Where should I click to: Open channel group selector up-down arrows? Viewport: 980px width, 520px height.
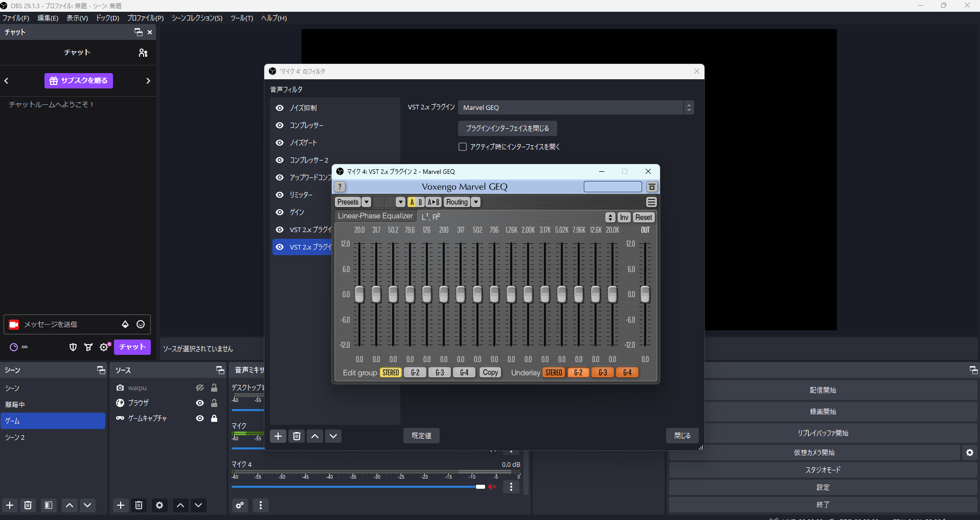pyautogui.click(x=610, y=217)
